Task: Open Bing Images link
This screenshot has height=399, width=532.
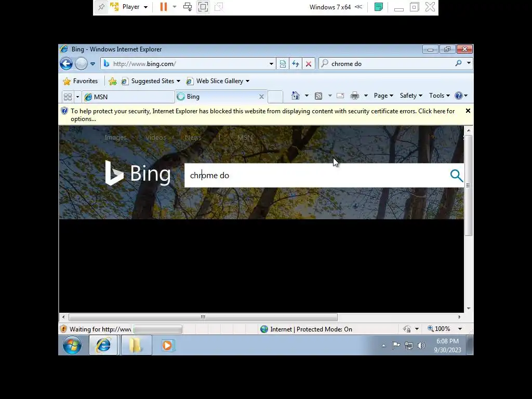Action: 115,137
